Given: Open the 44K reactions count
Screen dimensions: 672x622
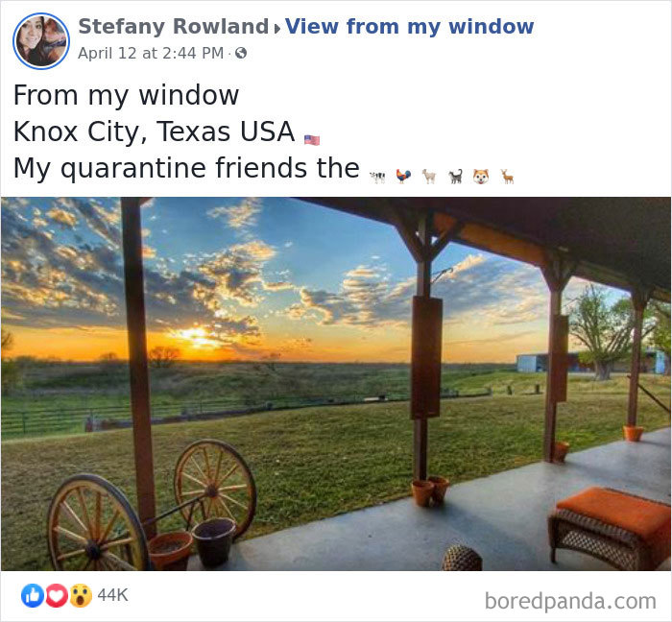Looking at the screenshot, I should point(112,595).
